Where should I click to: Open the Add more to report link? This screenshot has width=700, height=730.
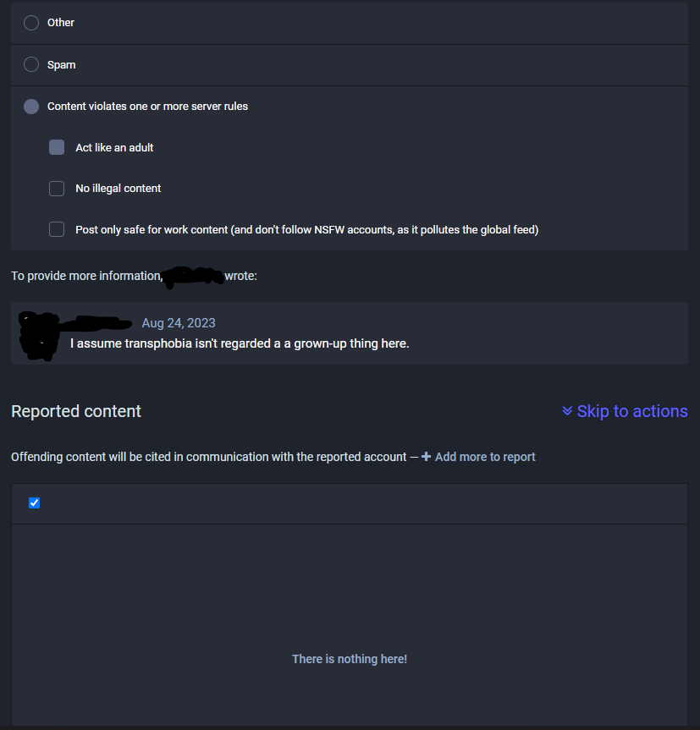pyautogui.click(x=485, y=457)
